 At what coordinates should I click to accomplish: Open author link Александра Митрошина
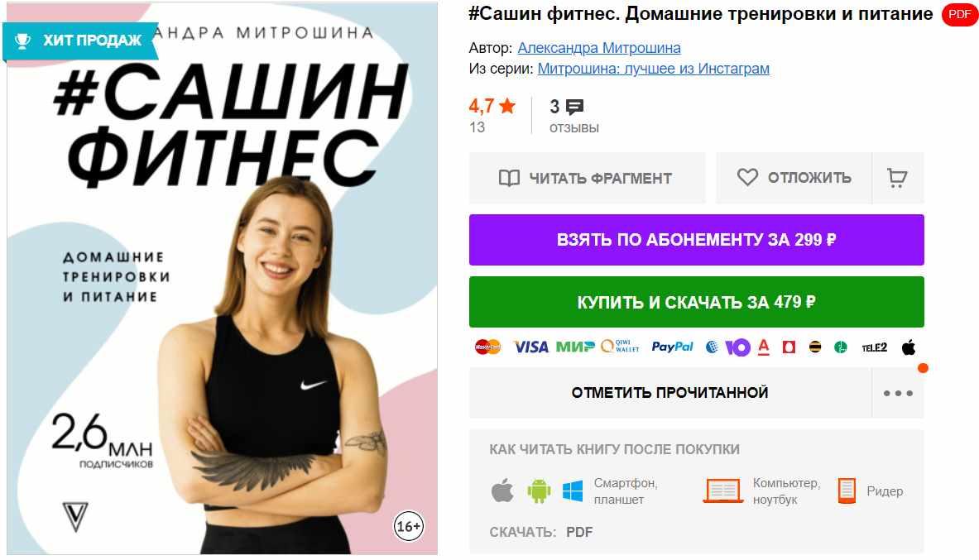tap(599, 48)
